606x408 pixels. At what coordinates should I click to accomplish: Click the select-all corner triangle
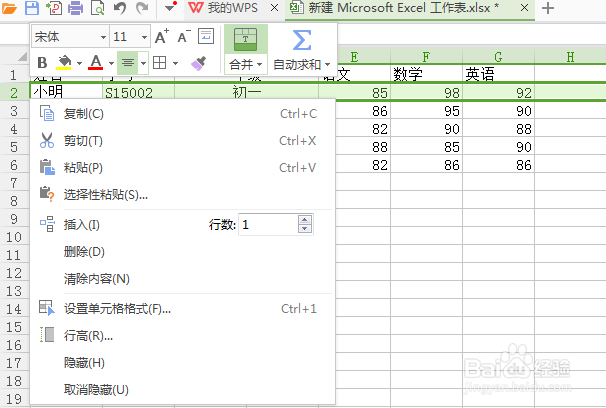(22, 57)
